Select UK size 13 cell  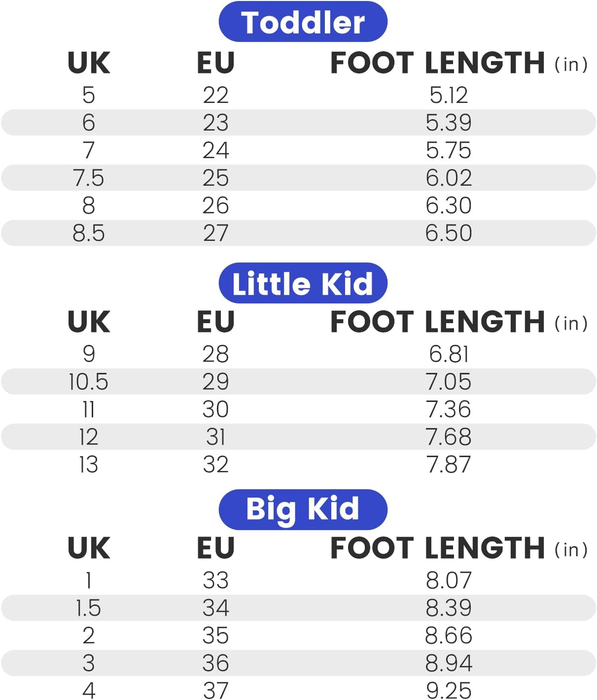pos(89,465)
